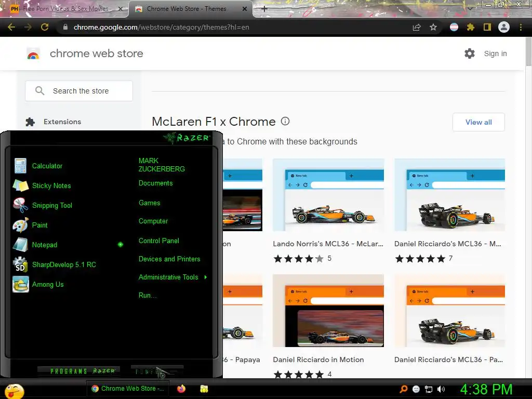The width and height of the screenshot is (532, 399).
Task: Click the Search the store field
Action: [x=79, y=91]
